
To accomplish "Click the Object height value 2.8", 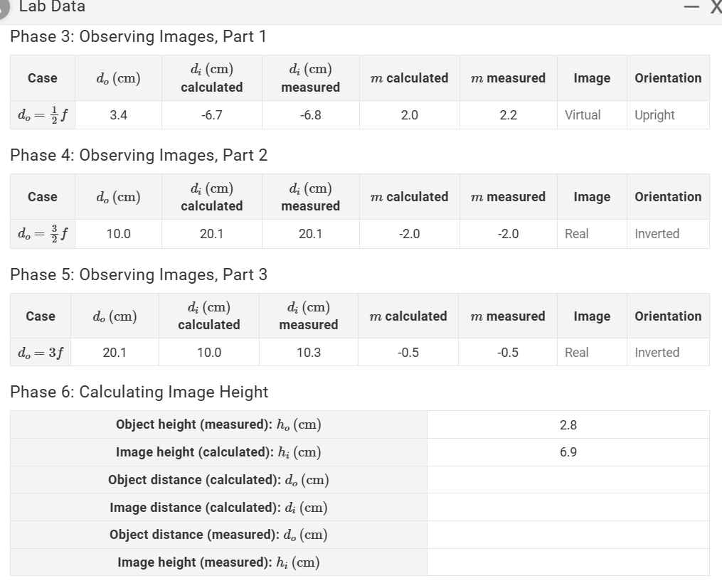I will pos(568,424).
